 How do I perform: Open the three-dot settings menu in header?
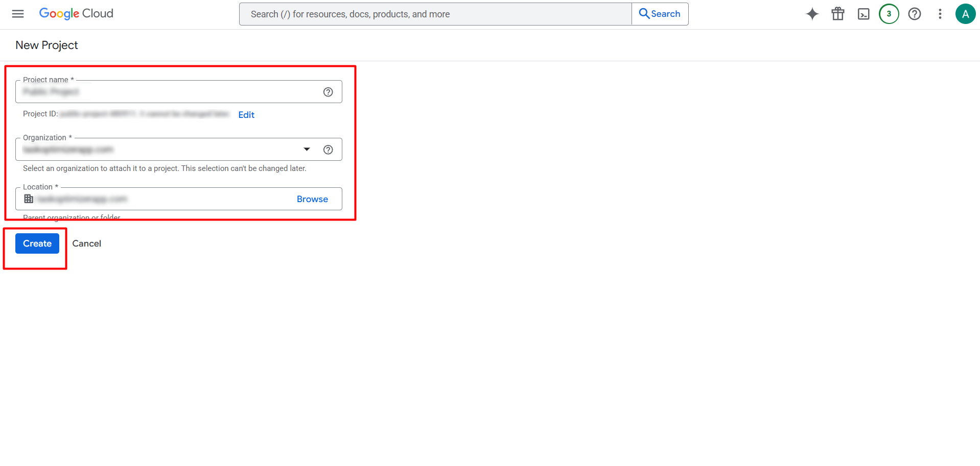pyautogui.click(x=940, y=14)
